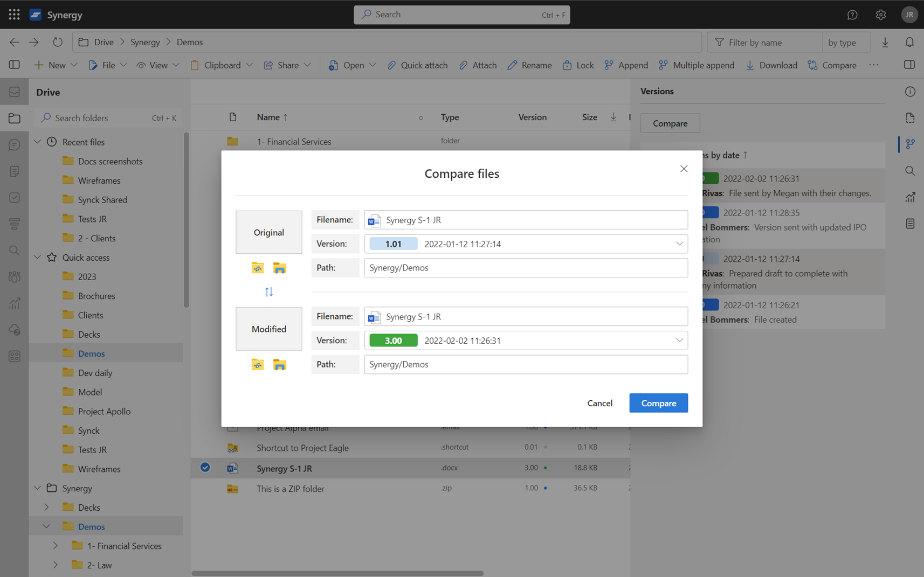Click Multiple append in toolbar

(x=697, y=65)
